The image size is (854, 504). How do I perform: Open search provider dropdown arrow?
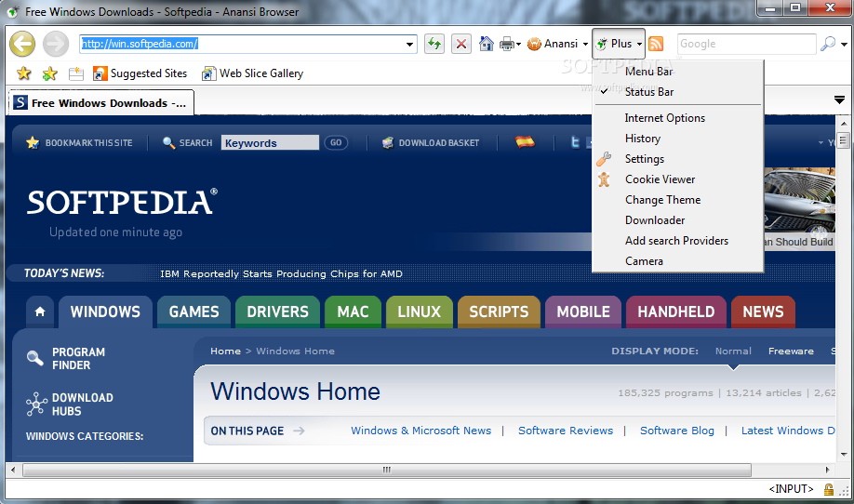(x=844, y=44)
